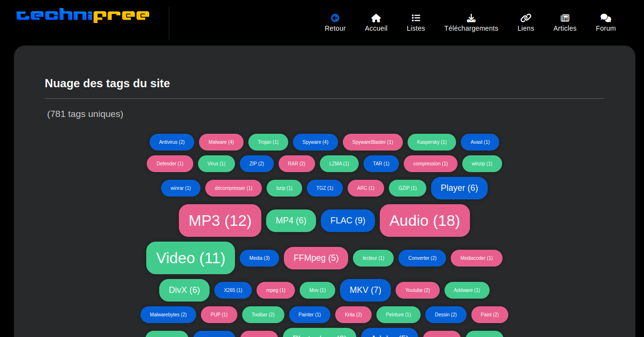Click the Retour back arrow icon
The width and height of the screenshot is (644, 337).
[x=335, y=18]
